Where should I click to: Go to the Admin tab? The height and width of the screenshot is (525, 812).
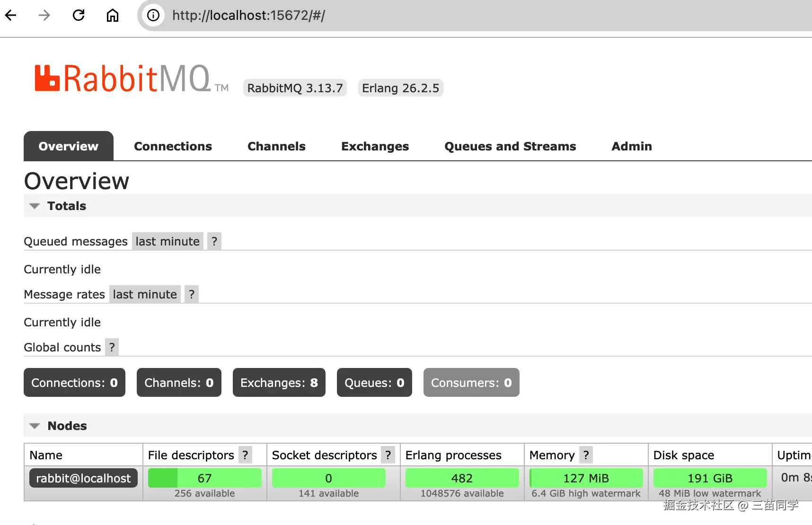632,146
